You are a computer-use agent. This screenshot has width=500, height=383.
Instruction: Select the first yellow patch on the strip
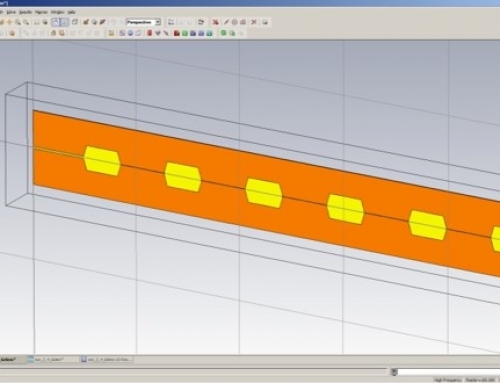[x=102, y=161]
